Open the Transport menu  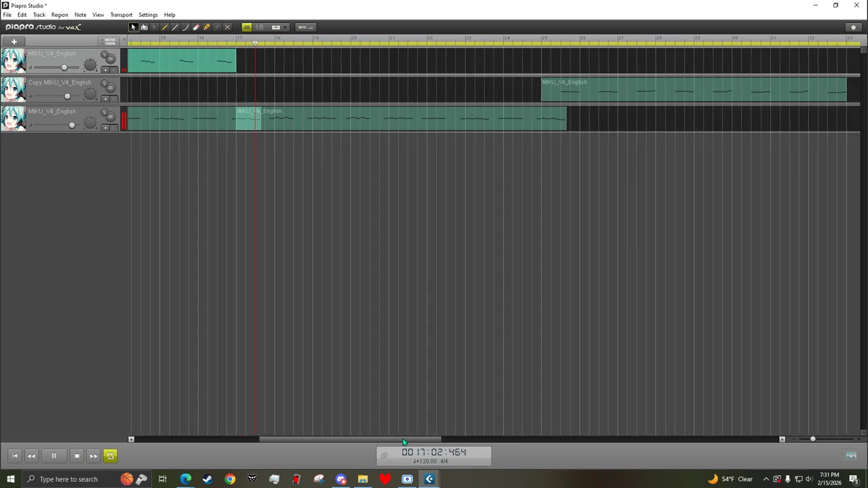pyautogui.click(x=121, y=15)
